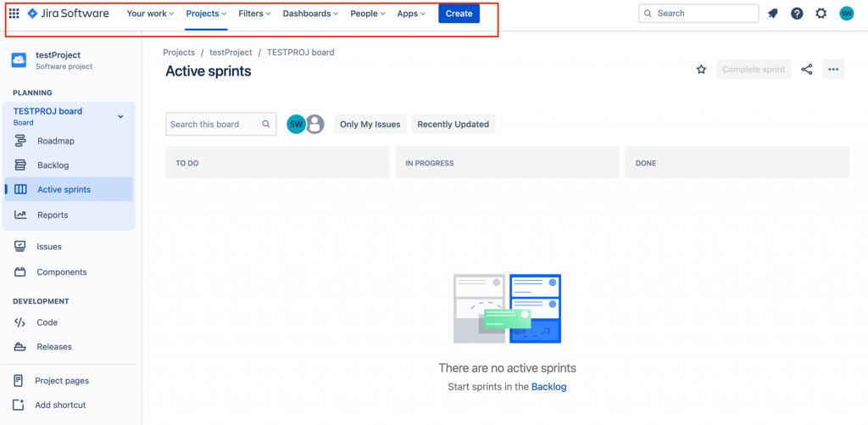This screenshot has width=868, height=425.
Task: Star this board as favorite
Action: point(701,70)
